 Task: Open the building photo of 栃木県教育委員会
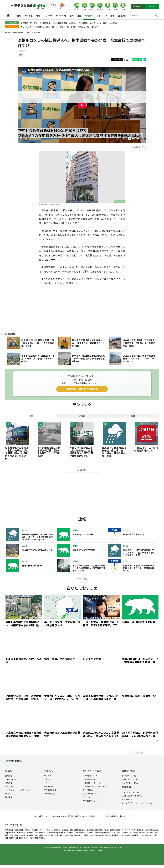point(82,177)
